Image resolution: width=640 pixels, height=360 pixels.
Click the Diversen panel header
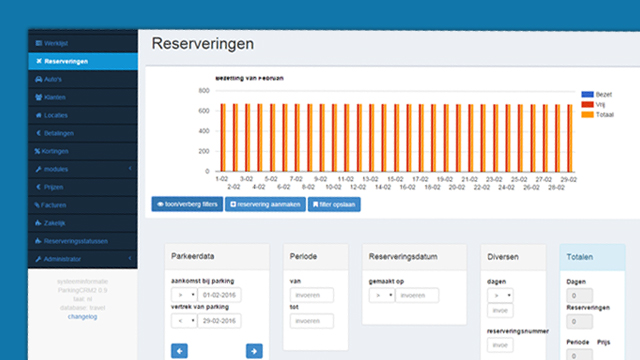pos(513,257)
